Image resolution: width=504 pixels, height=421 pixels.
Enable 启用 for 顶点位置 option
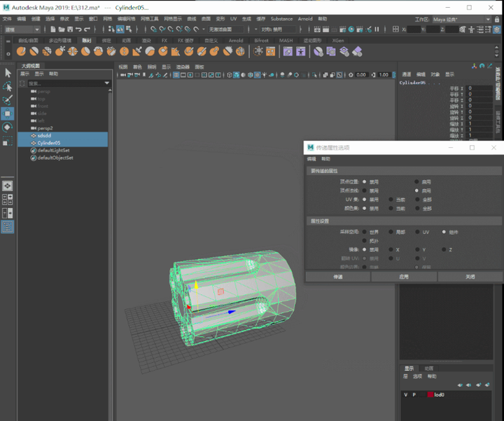tap(416, 181)
